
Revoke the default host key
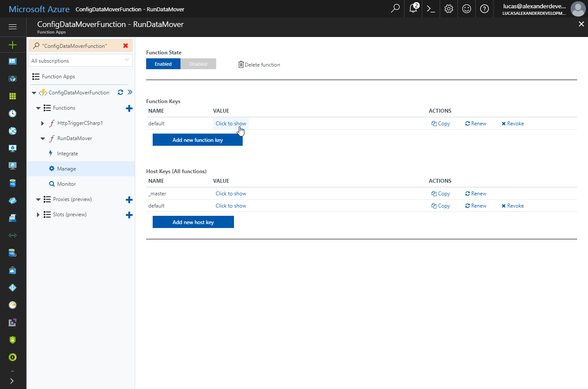click(x=513, y=206)
